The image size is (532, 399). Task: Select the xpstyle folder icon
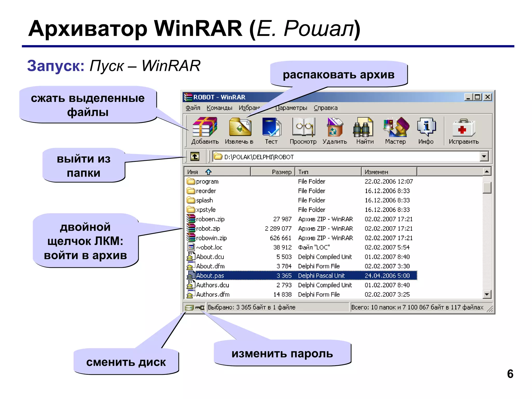tap(191, 209)
